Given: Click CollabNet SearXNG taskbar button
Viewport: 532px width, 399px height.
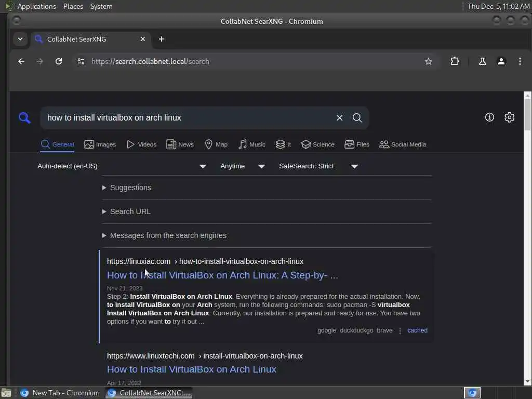Looking at the screenshot, I should [x=149, y=393].
